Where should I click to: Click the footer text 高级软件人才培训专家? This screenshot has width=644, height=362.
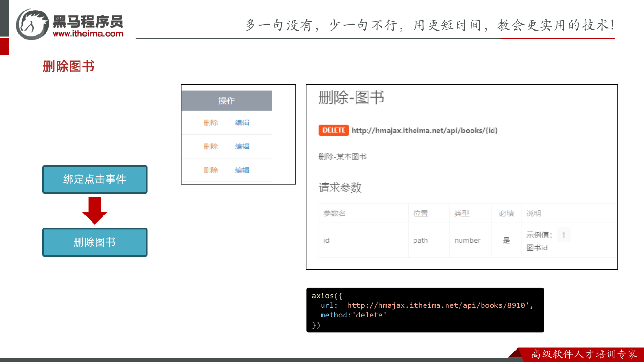tap(585, 354)
